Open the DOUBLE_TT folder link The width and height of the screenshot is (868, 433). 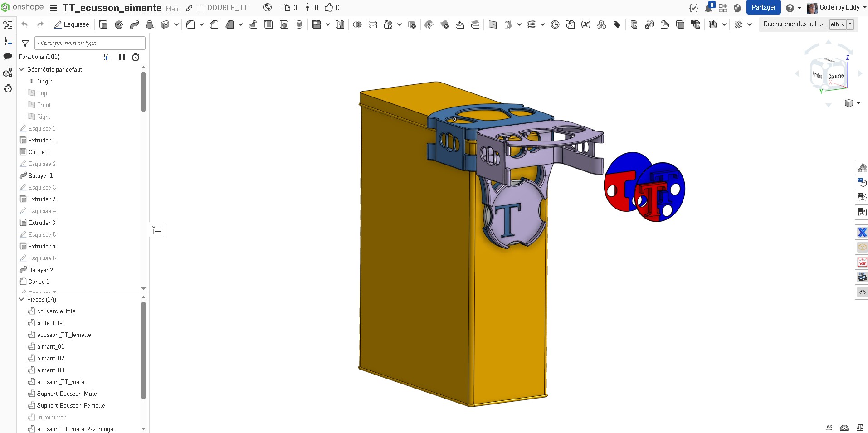[x=223, y=8]
